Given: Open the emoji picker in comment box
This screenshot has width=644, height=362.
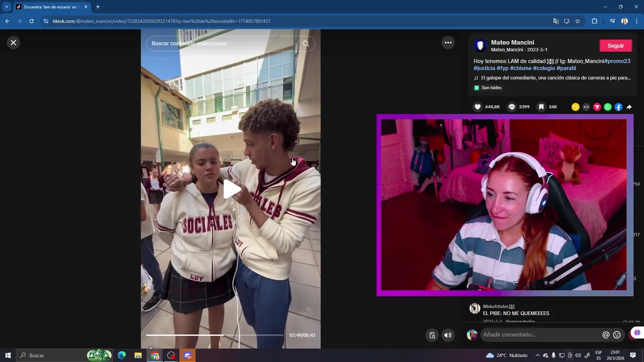Looking at the screenshot, I should 617,335.
